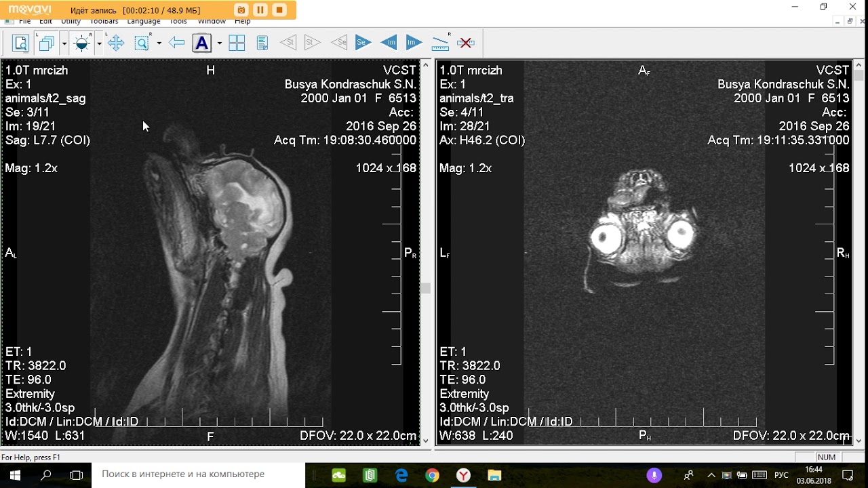Open Task View on the taskbar

click(77, 474)
